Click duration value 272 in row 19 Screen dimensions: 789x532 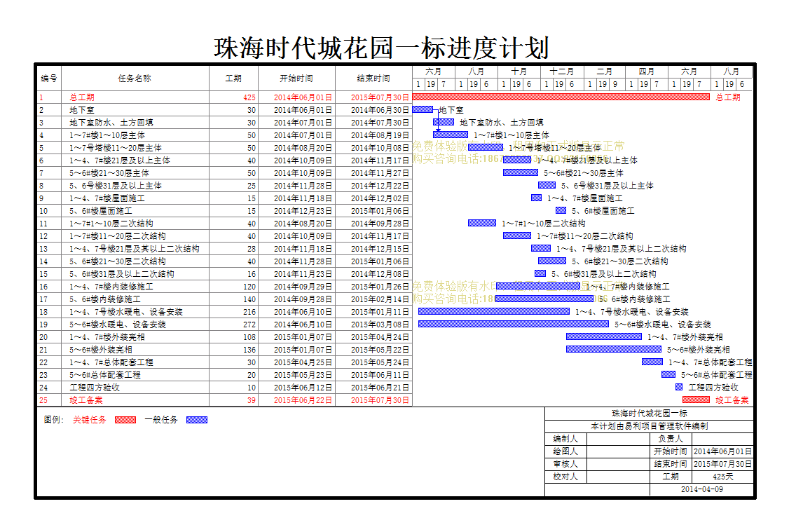249,325
